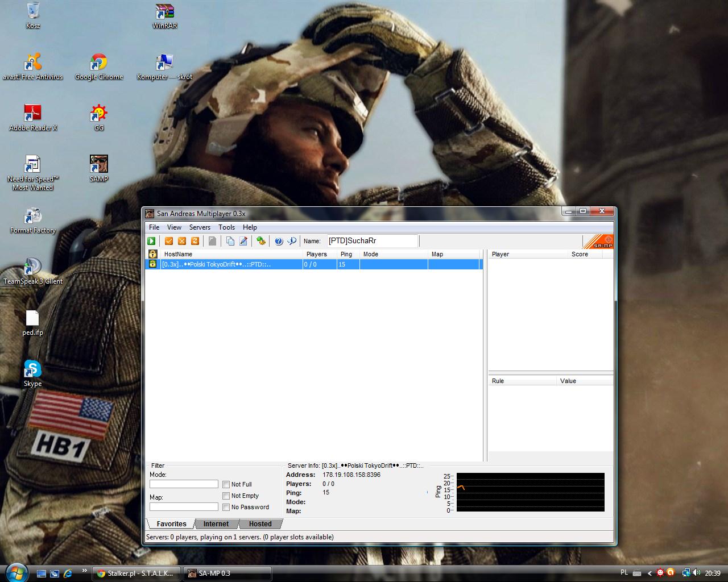The image size is (728, 582).
Task: Select the Polski TokyoDrift server row
Action: 315,264
